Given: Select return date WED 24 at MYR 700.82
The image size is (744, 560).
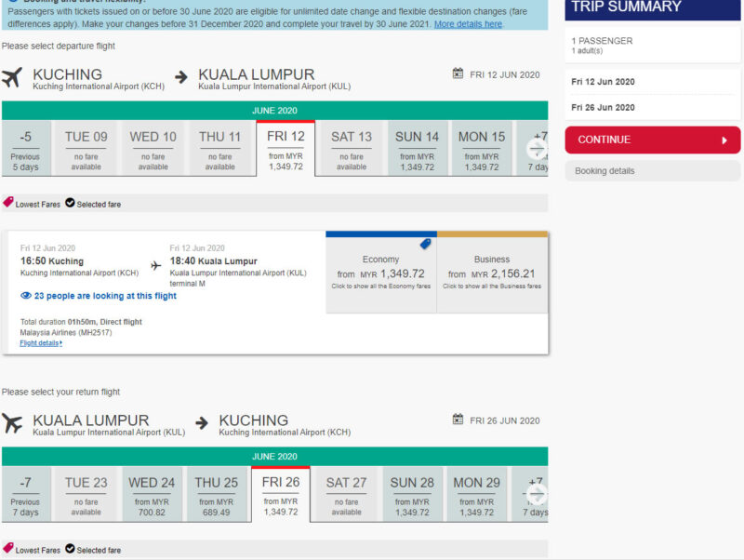Looking at the screenshot, I should (152, 494).
